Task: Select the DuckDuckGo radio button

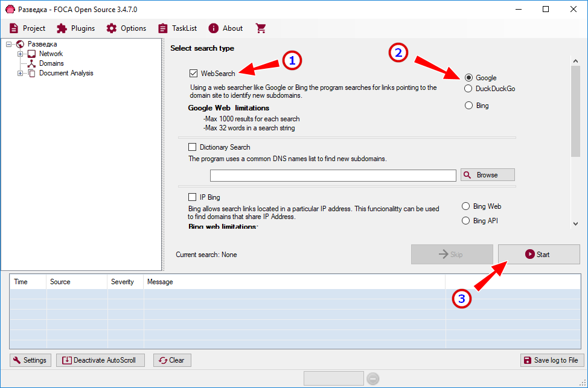Action: (x=468, y=89)
